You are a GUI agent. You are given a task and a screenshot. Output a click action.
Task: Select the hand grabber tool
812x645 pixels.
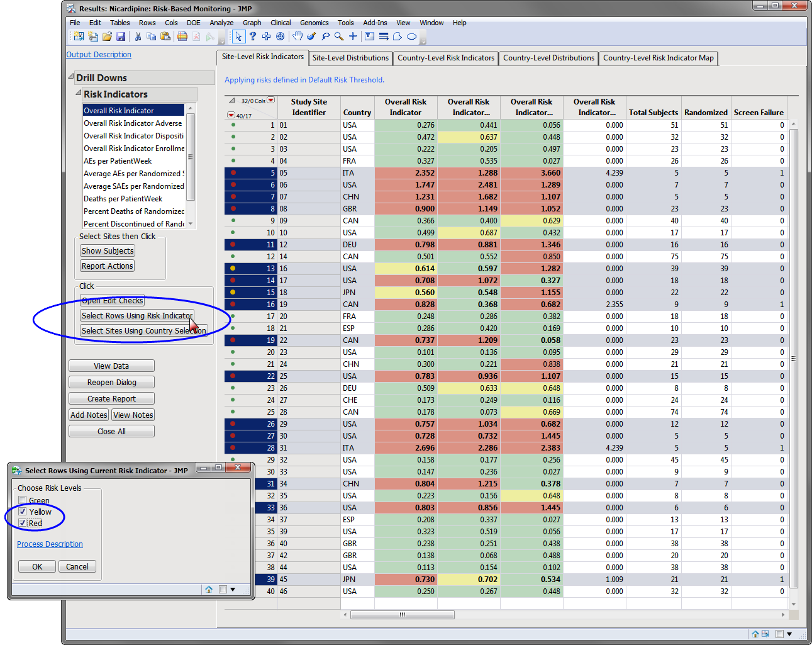pyautogui.click(x=298, y=36)
